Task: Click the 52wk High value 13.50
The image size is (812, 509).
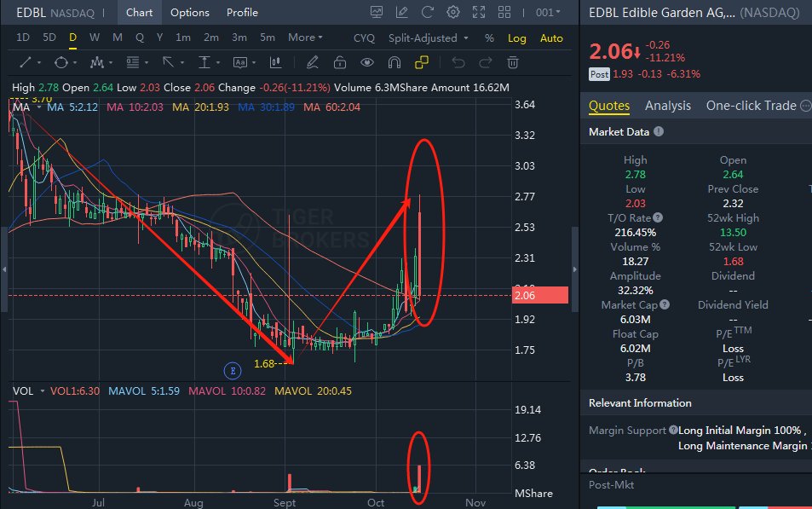Action: (x=733, y=232)
